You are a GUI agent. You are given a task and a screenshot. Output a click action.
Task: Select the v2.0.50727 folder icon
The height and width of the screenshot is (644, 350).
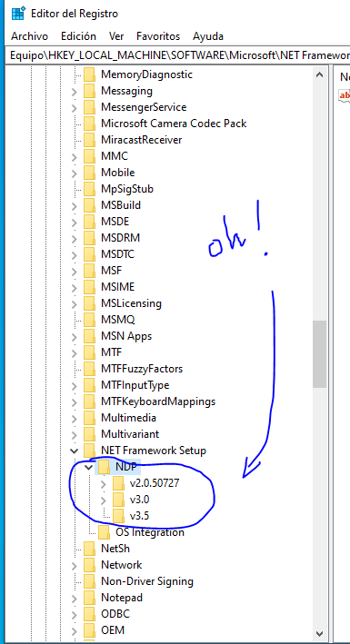(x=118, y=483)
